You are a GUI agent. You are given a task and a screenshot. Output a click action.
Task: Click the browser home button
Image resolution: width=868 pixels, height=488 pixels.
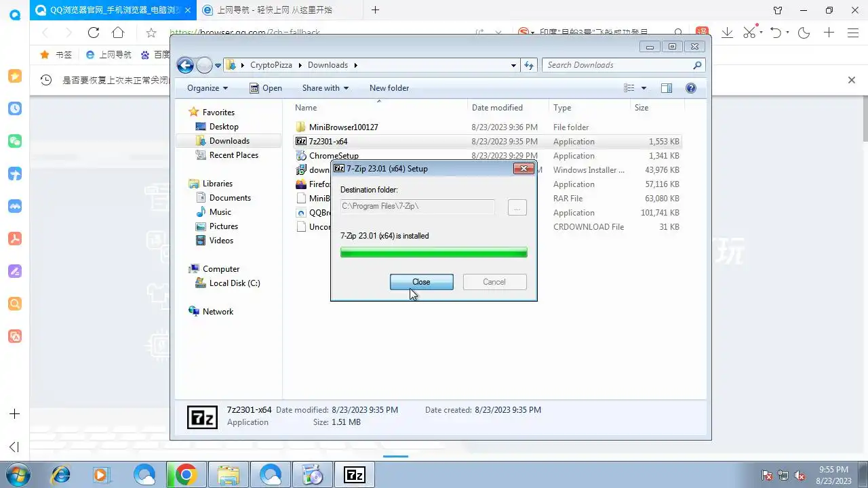coord(118,33)
